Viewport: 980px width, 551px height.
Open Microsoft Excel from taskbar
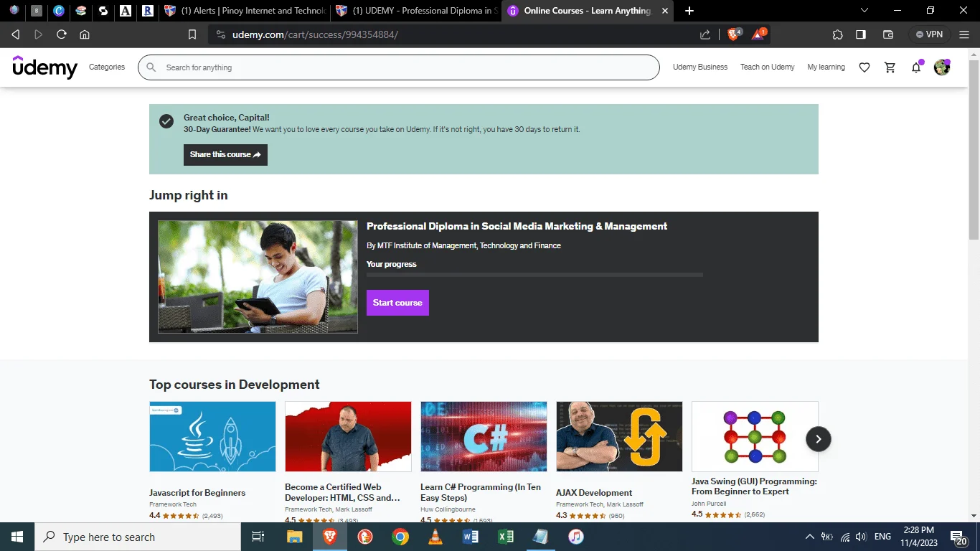[506, 537]
